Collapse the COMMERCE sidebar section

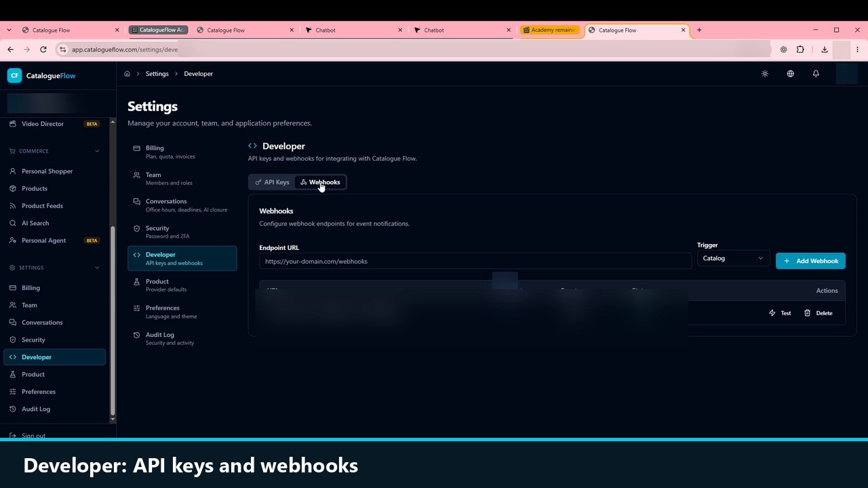97,151
